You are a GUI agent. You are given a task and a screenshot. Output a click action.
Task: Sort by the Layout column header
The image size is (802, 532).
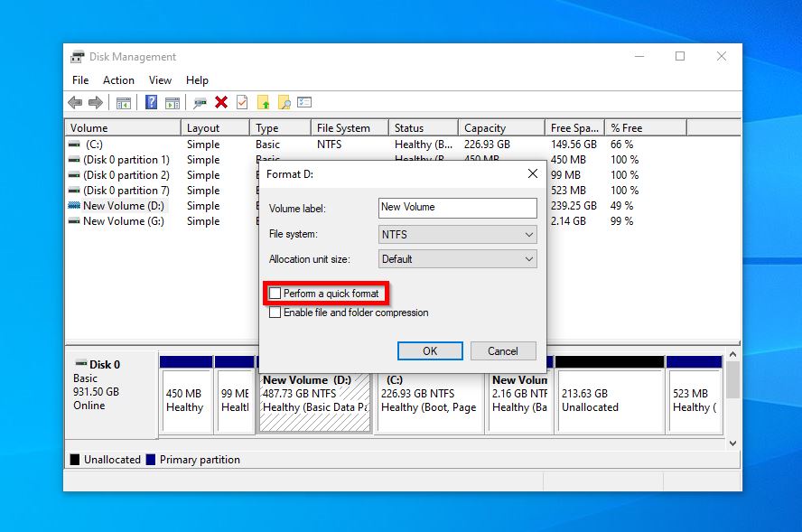click(215, 128)
